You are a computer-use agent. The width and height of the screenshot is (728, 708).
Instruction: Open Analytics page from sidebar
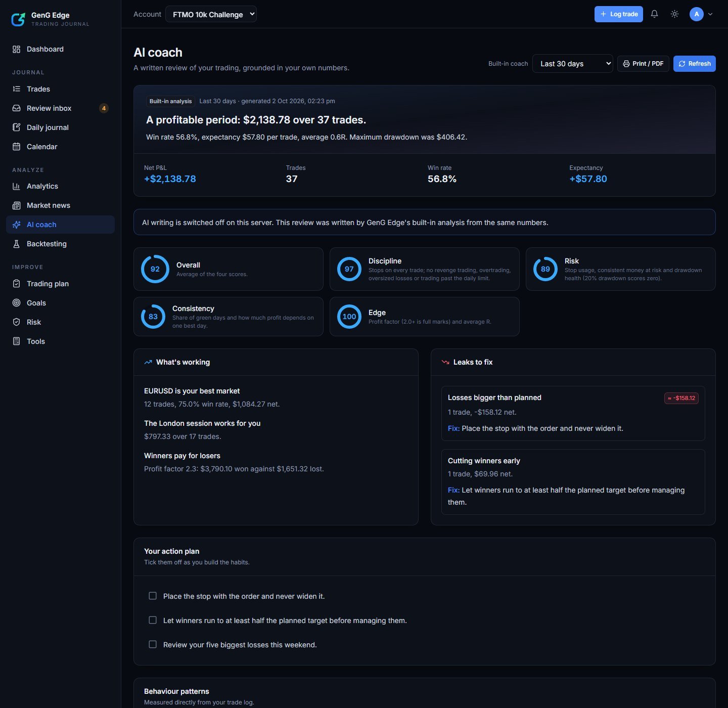pos(60,186)
